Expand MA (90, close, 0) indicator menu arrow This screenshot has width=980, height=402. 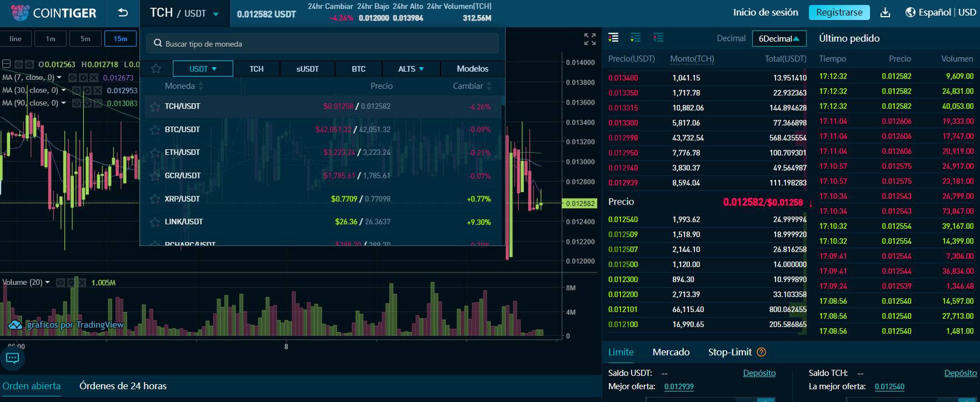(63, 103)
